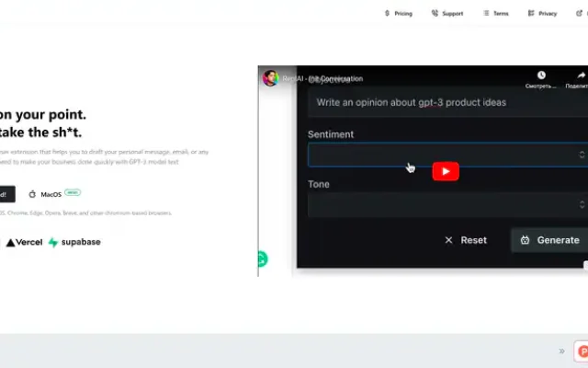Expand the Sentiment dropdown
Screen dimensions: 588x368
pos(447,155)
